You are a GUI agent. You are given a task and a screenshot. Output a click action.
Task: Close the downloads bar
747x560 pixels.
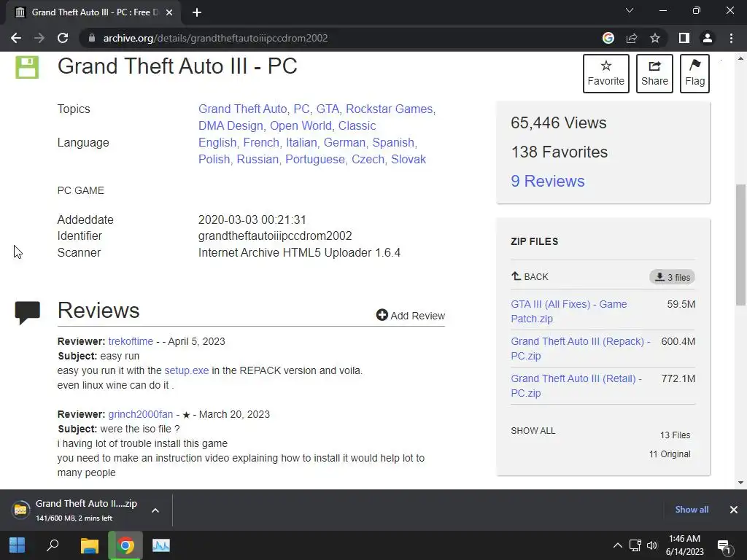(734, 510)
